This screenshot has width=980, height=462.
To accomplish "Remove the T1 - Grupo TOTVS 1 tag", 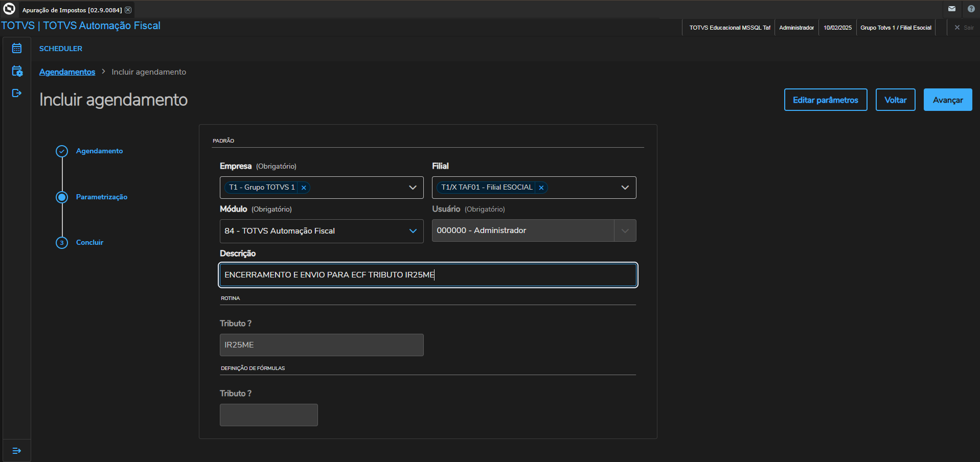I will click(x=304, y=188).
